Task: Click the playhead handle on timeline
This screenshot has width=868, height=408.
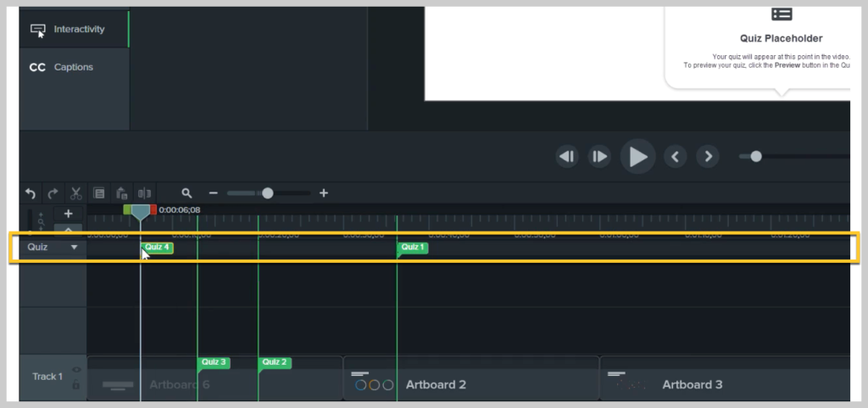Action: point(141,212)
